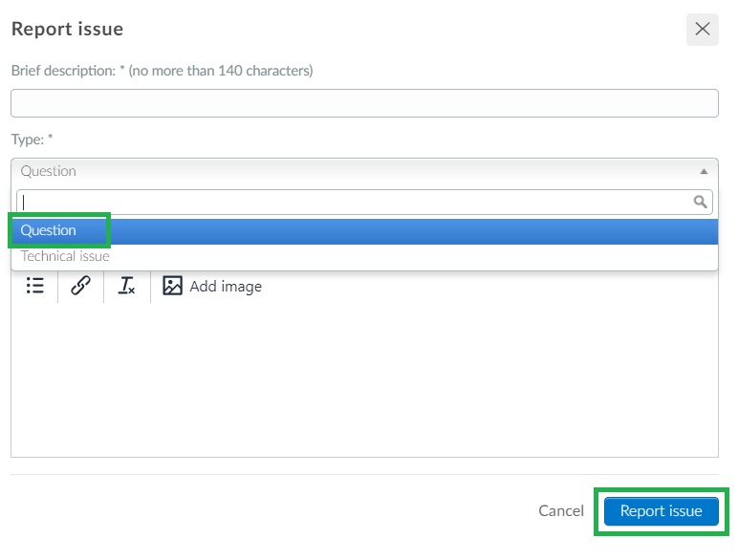
Task: Clear text formatting
Action: click(126, 286)
